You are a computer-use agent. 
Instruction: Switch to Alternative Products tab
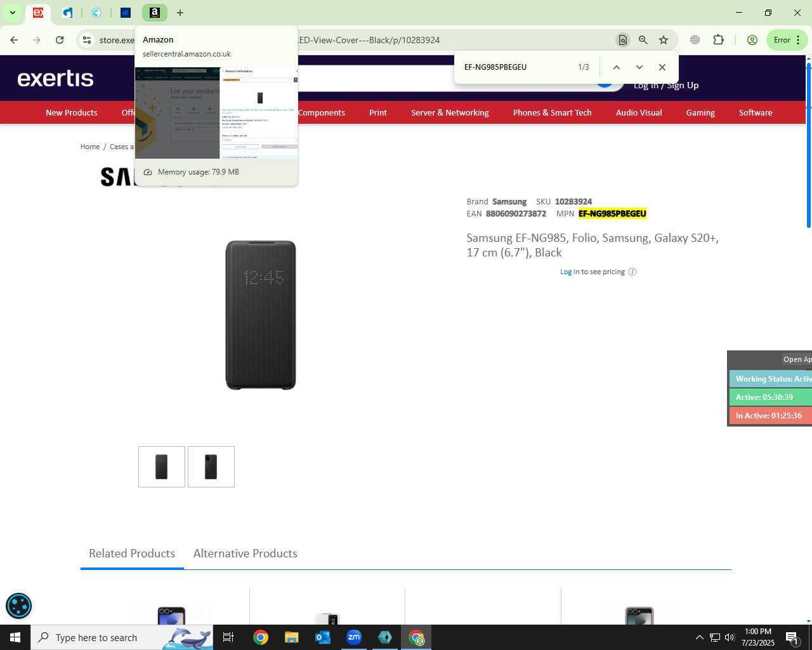tap(246, 554)
